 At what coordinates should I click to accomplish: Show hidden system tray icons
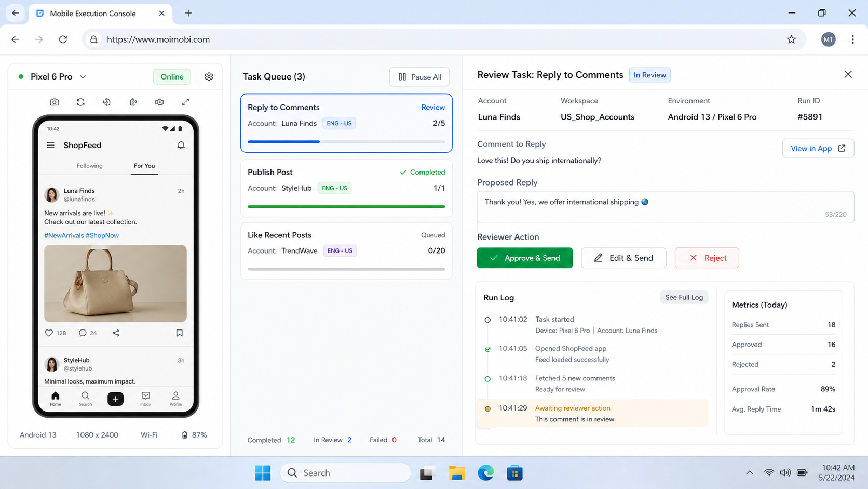pyautogui.click(x=749, y=473)
